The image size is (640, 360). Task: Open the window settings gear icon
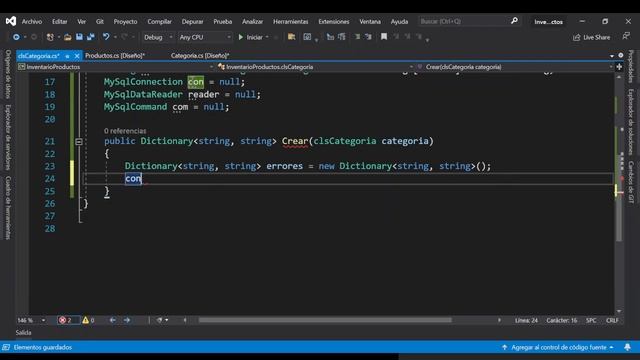pyautogui.click(x=621, y=56)
